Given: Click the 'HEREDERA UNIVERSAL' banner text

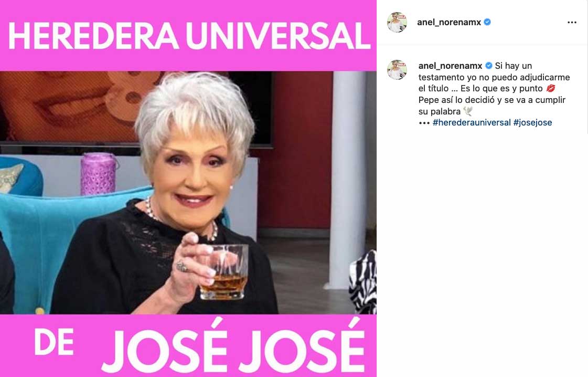Looking at the screenshot, I should point(189,36).
